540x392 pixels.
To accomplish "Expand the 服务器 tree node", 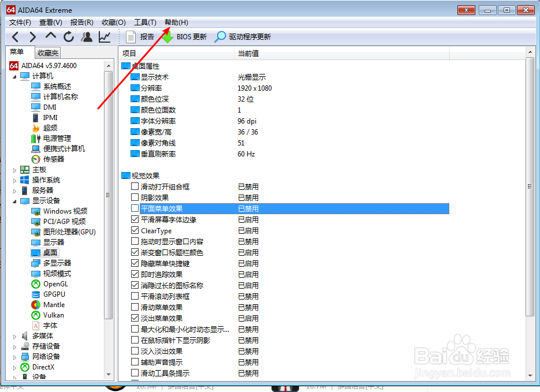I will coord(14,191).
